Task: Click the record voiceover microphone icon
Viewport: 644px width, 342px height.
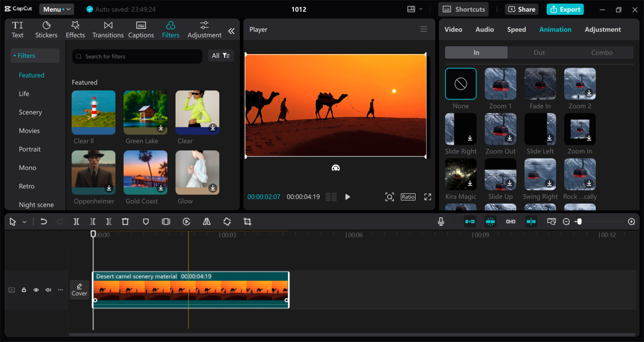Action: coord(441,222)
